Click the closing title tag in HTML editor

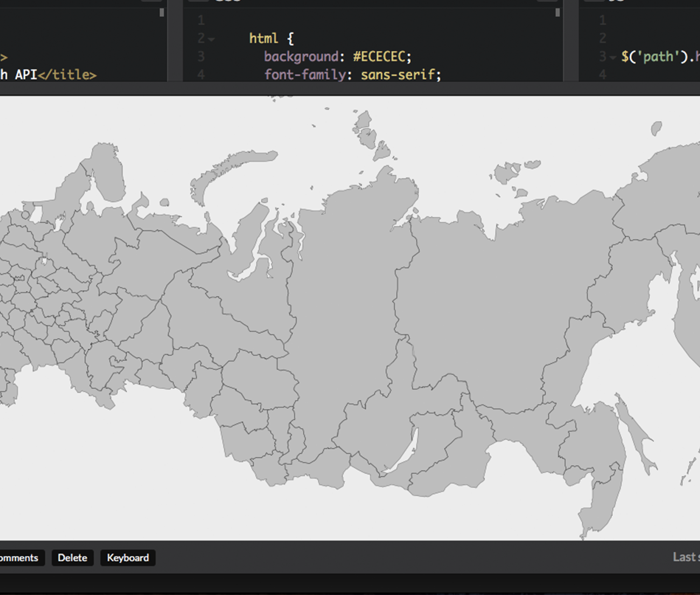pyautogui.click(x=67, y=74)
